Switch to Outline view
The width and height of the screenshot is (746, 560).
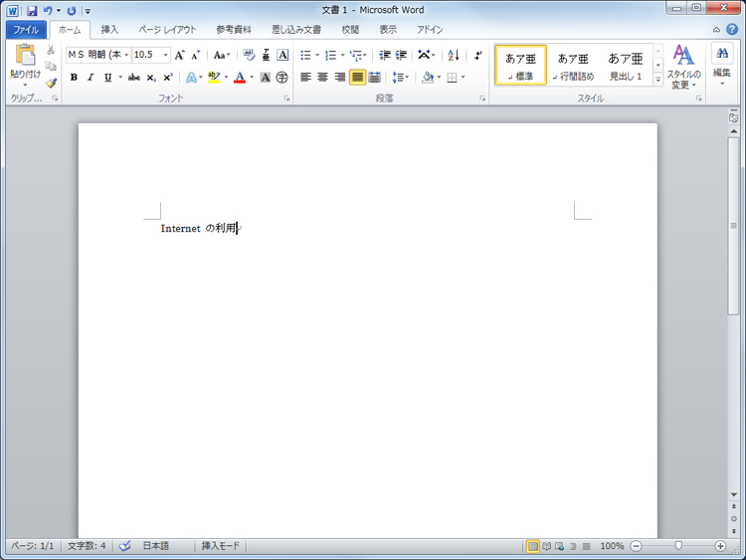pos(573,546)
